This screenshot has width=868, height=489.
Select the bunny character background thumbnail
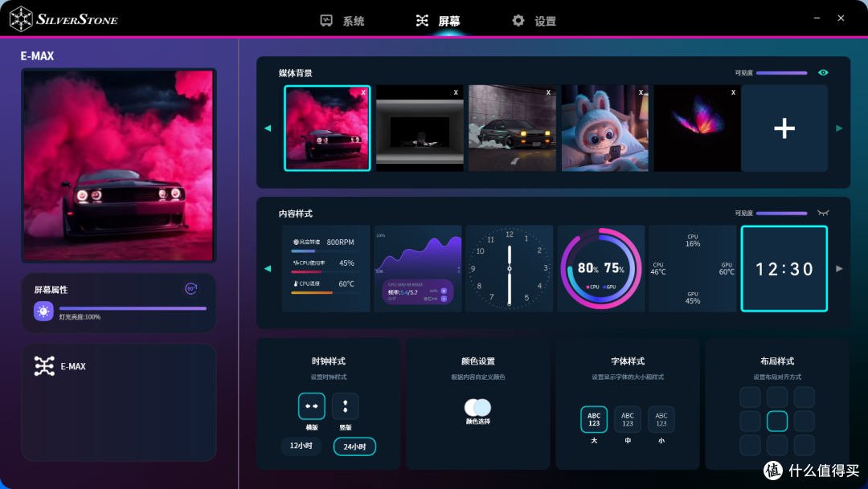click(604, 128)
